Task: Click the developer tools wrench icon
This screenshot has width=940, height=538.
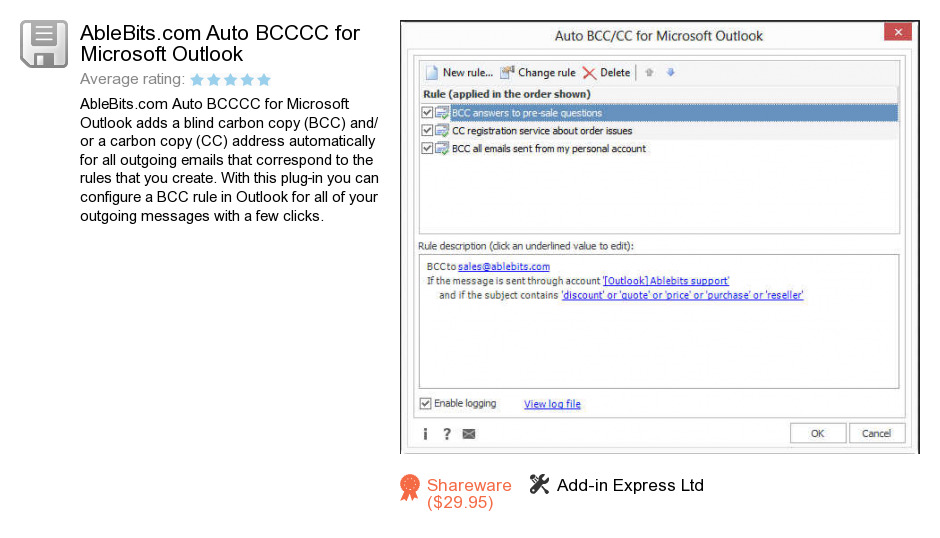Action: [539, 485]
